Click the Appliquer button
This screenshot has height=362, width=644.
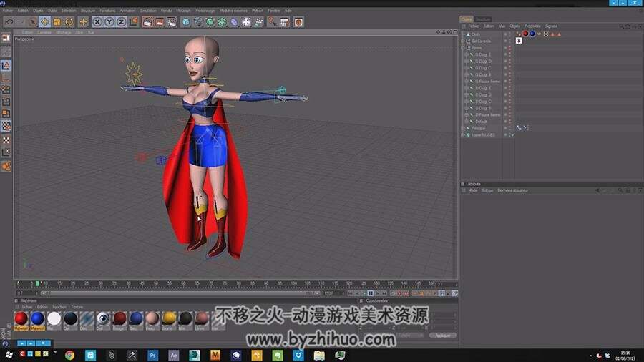click(x=442, y=336)
